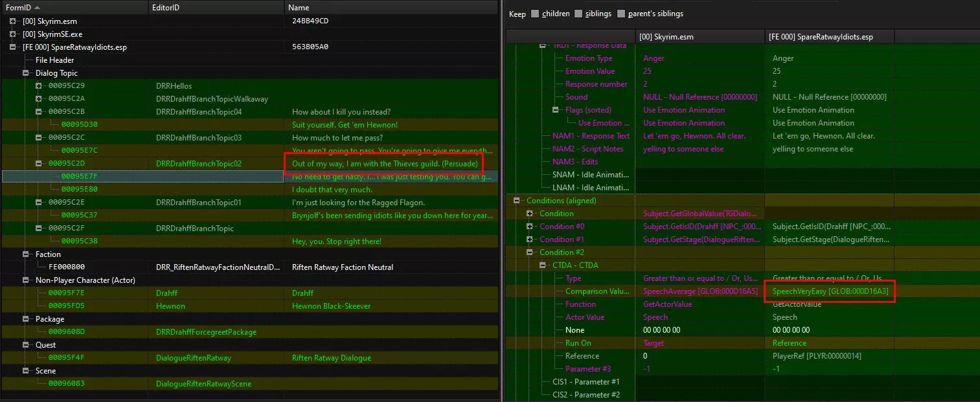Collapse record 00095C2B DRRDrahffBranchTopic04
The image size is (980, 402).
39,112
